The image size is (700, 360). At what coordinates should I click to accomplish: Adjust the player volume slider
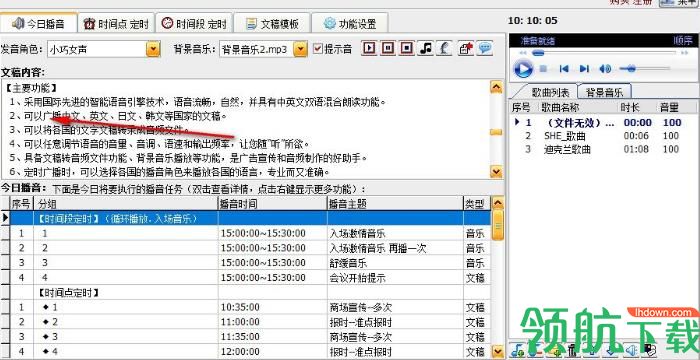tap(630, 69)
